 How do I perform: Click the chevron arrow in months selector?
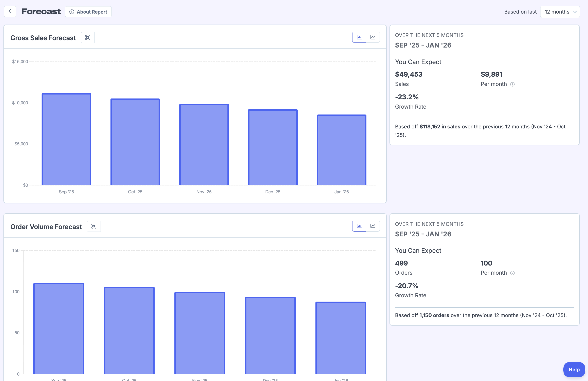[575, 12]
